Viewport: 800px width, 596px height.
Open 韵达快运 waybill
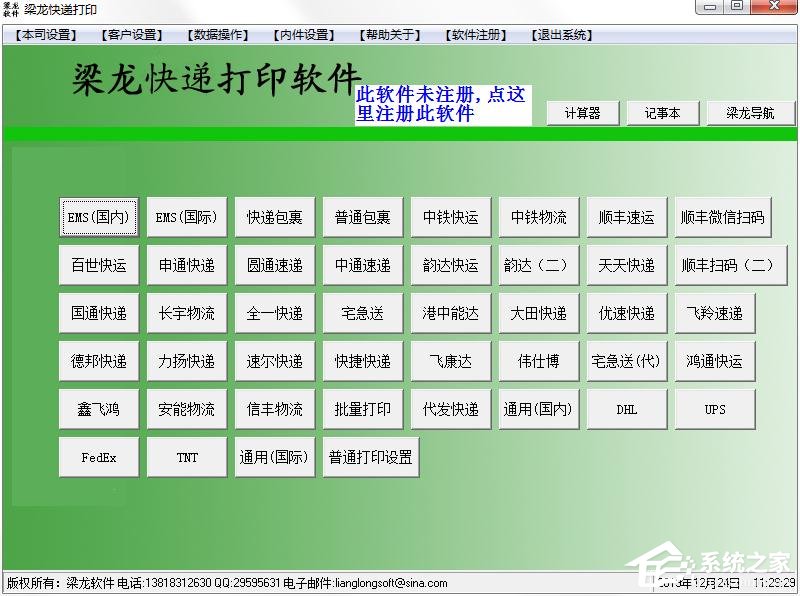point(451,265)
